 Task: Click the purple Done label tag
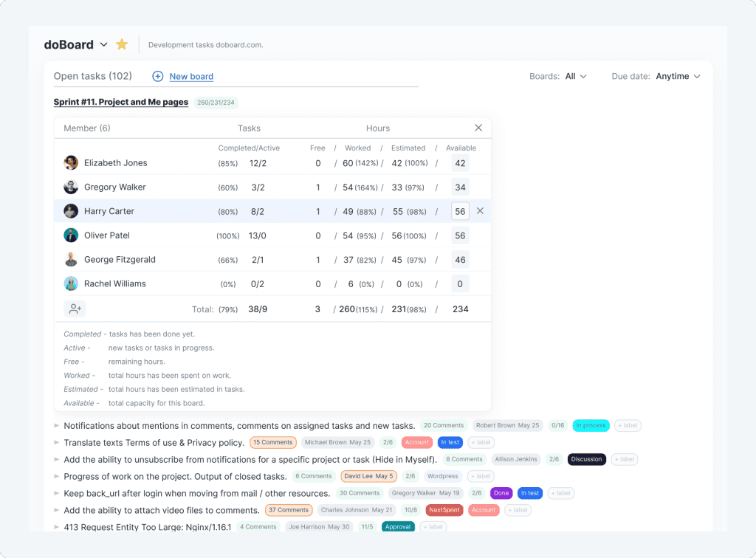point(501,492)
